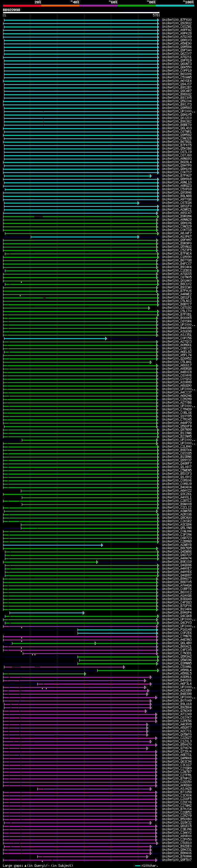Viewport: 197px width, 868px height.
Task: Click label UniRef100_A3J351
Action: tap(176, 335)
